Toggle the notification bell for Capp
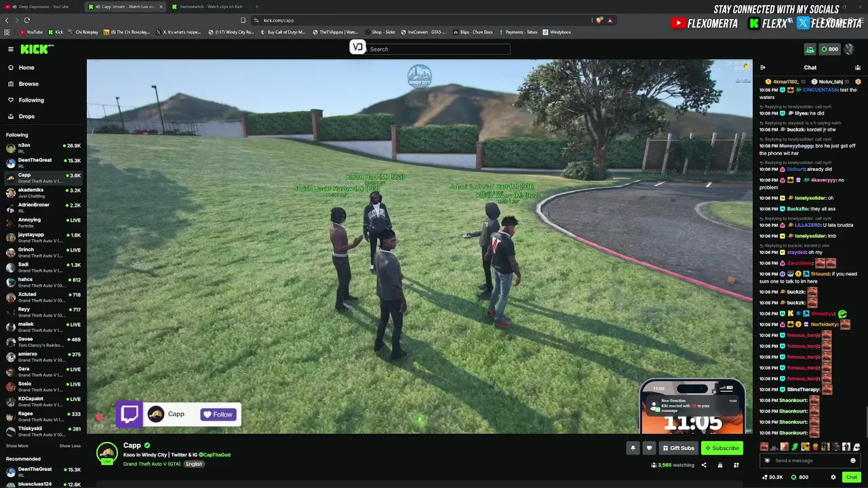Screen dimensions: 868x488 coord(633,448)
